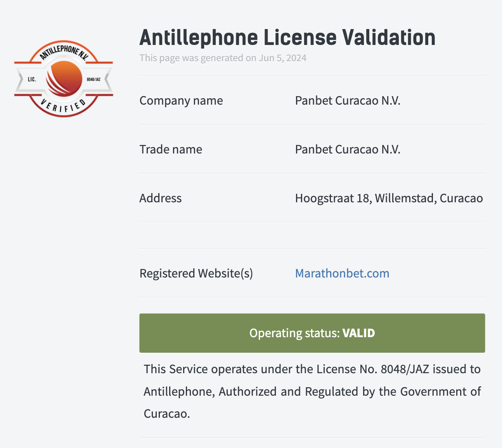Select the Trade name label
This screenshot has width=502, height=448.
(171, 149)
